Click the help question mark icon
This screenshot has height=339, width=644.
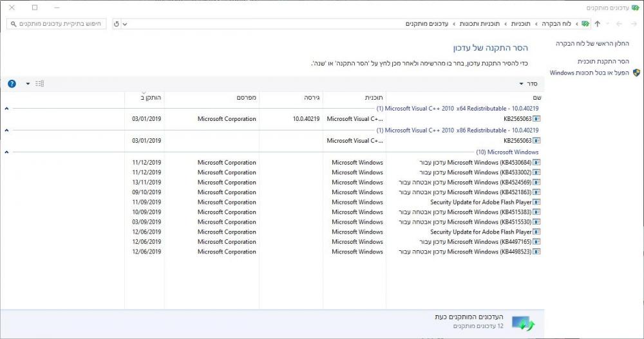[x=12, y=84]
